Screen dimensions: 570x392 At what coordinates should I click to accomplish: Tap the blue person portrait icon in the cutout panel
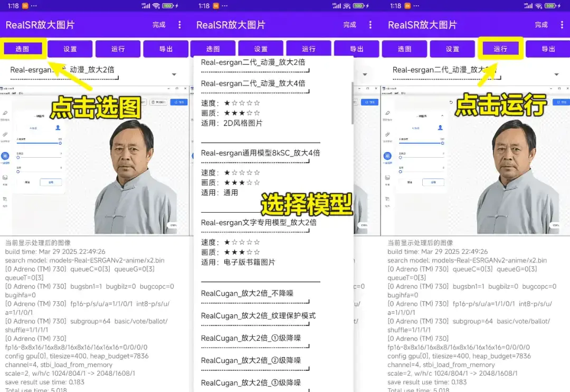point(58,128)
